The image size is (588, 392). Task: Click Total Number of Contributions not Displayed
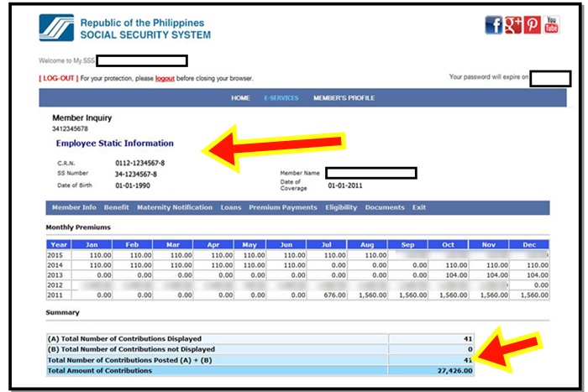coord(131,349)
